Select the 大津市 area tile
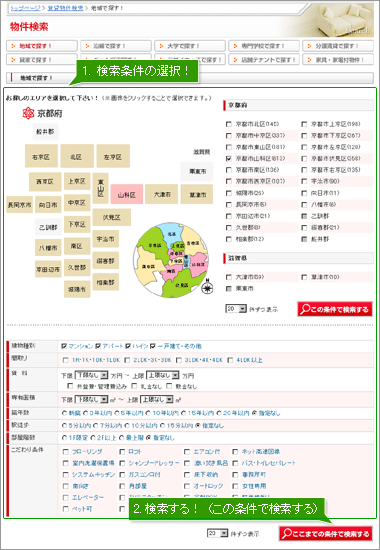 [x=162, y=194]
